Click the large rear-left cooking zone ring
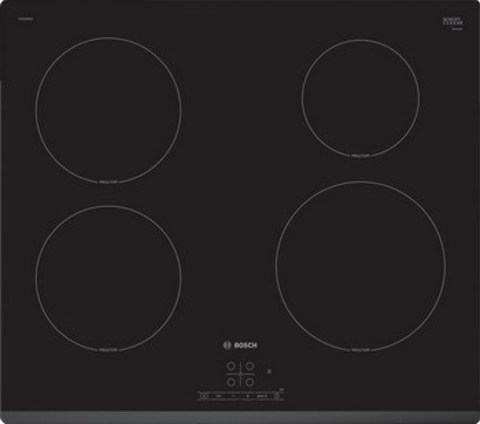 pos(108,110)
